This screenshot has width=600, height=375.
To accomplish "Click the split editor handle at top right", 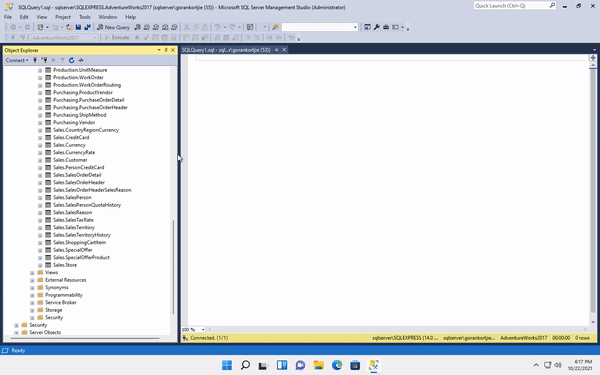I will (593, 58).
